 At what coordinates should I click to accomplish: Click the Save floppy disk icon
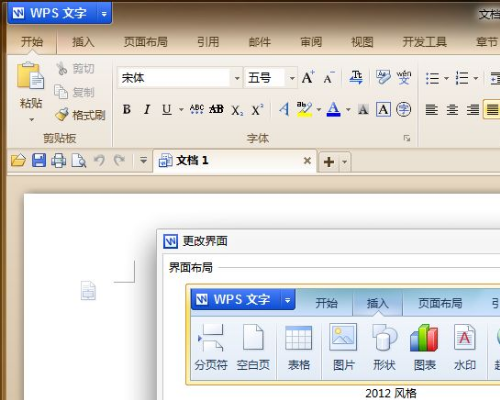click(39, 160)
